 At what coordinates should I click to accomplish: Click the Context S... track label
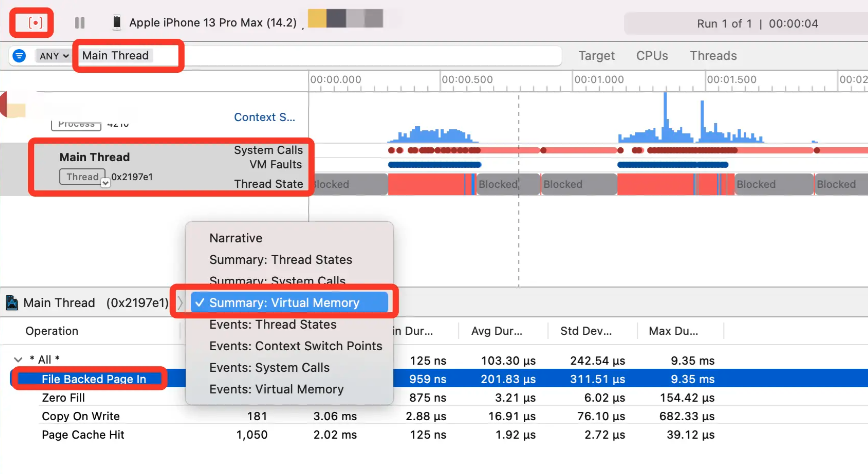(265, 117)
